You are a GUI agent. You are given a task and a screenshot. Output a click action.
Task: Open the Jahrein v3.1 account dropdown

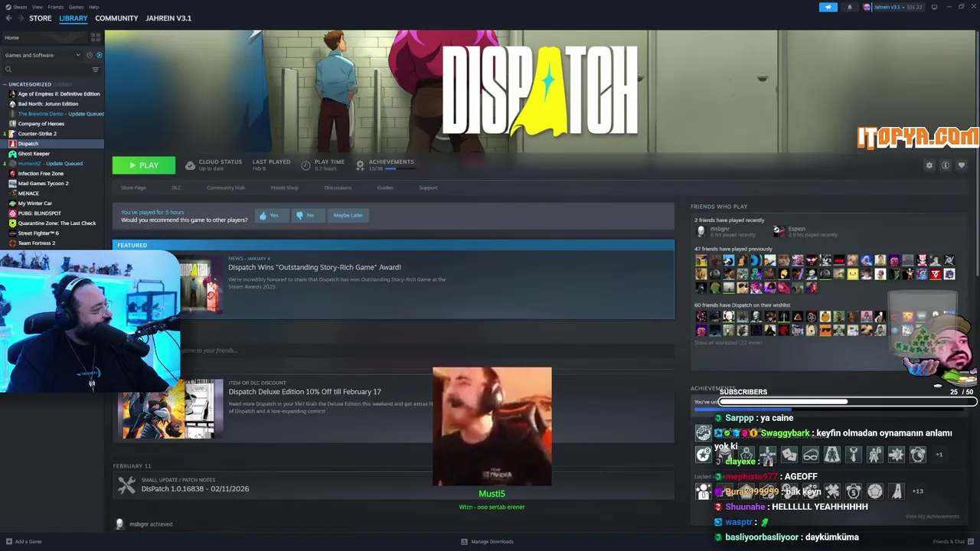click(893, 7)
